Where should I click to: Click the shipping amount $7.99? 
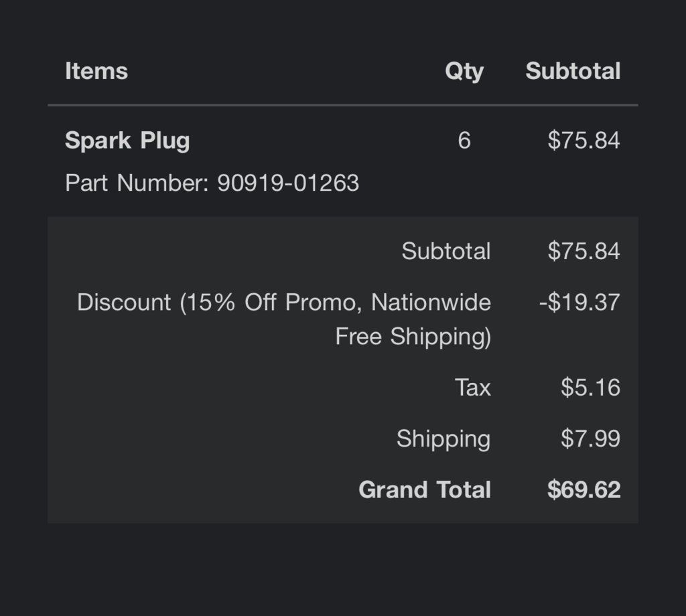tap(591, 439)
